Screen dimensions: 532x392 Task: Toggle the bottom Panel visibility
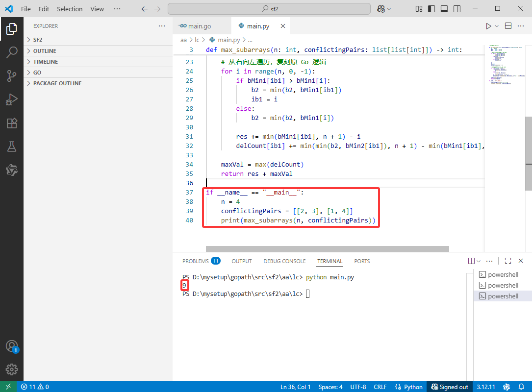(x=444, y=9)
